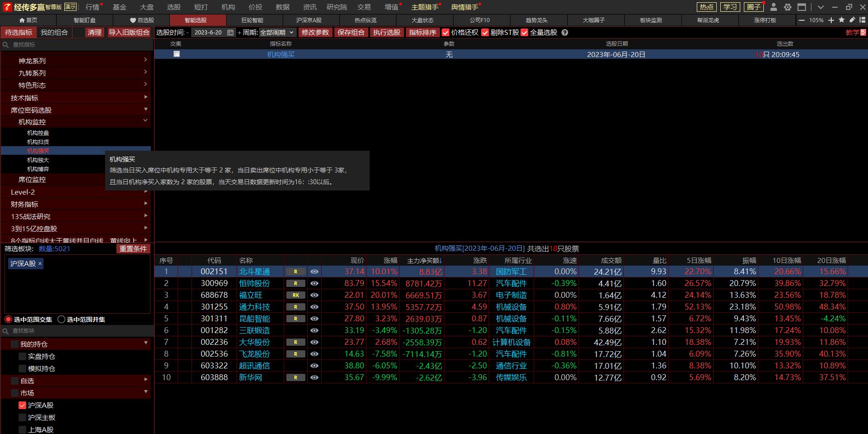The height and width of the screenshot is (434, 868).
Task: Click the R badge for 大华股份
Action: coord(296,342)
